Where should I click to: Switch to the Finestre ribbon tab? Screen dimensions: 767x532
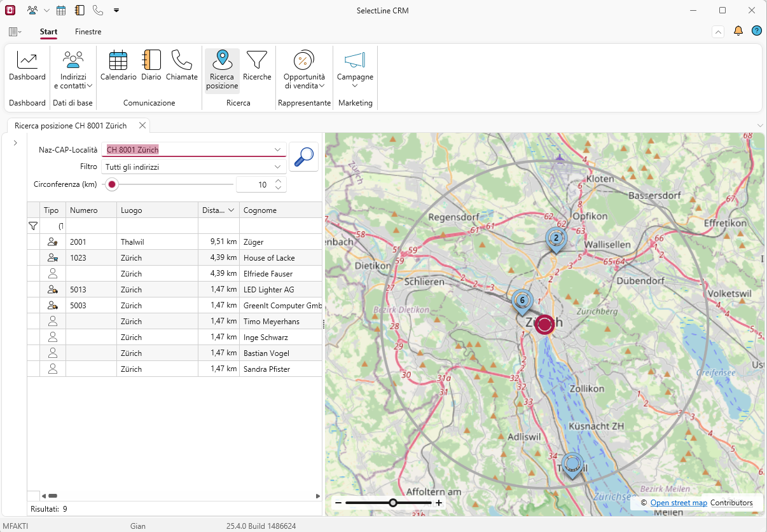click(88, 32)
